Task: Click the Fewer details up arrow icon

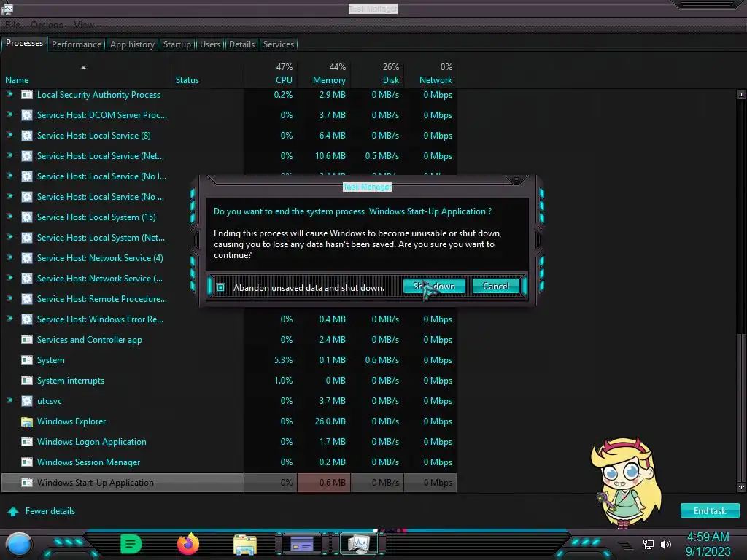Action: [13, 511]
